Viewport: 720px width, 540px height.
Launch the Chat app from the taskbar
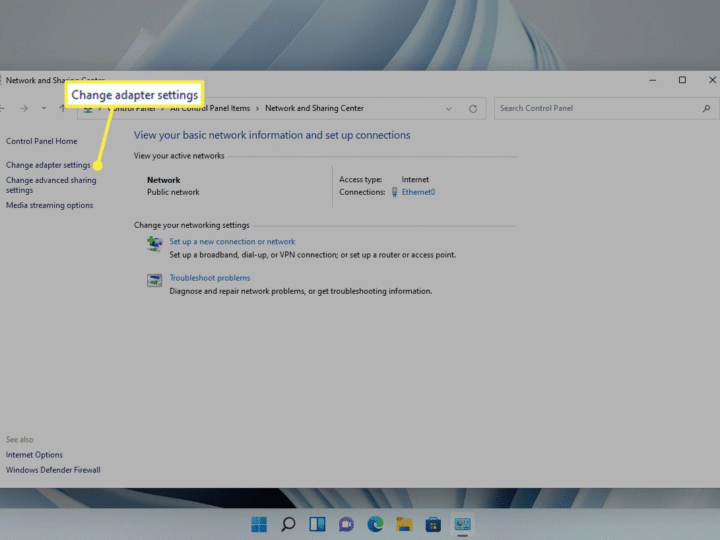(x=346, y=524)
